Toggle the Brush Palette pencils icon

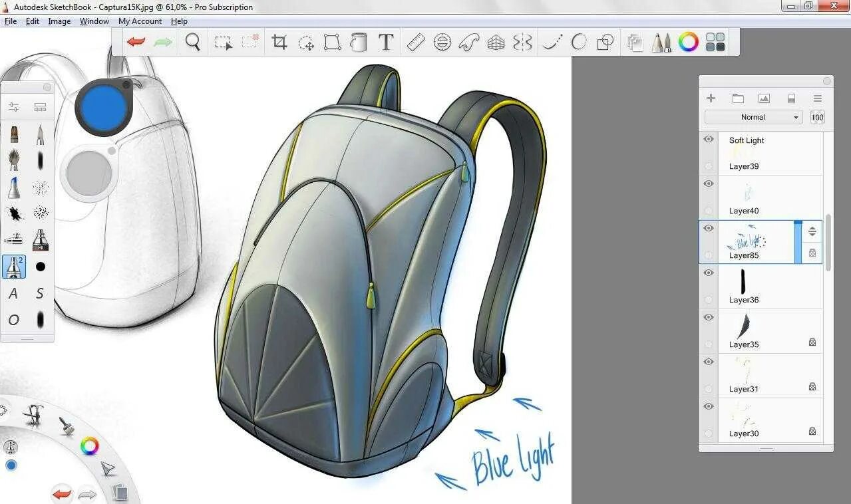point(661,43)
